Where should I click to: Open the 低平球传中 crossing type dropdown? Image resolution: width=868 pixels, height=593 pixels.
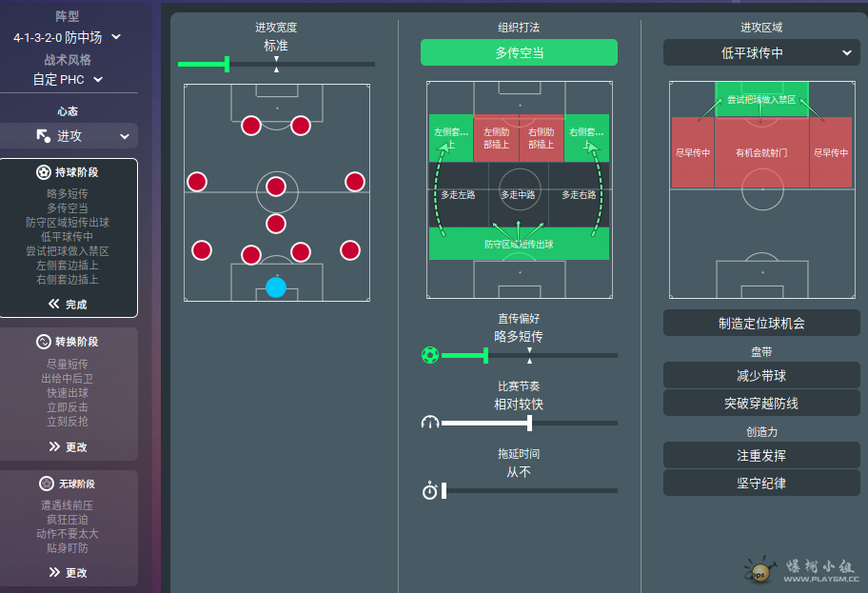760,53
